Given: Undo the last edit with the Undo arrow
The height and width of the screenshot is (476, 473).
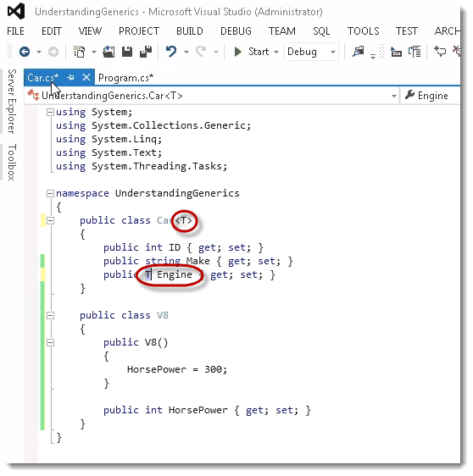Looking at the screenshot, I should pos(171,52).
